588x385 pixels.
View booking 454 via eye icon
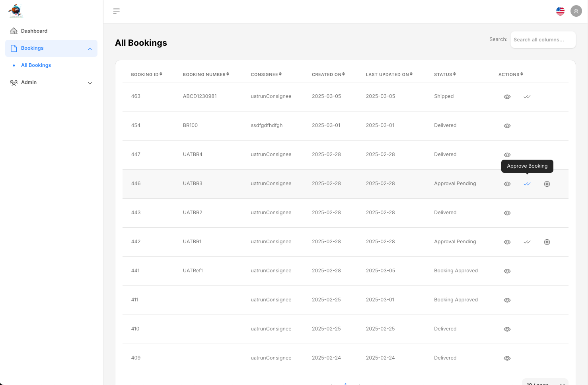[507, 126]
